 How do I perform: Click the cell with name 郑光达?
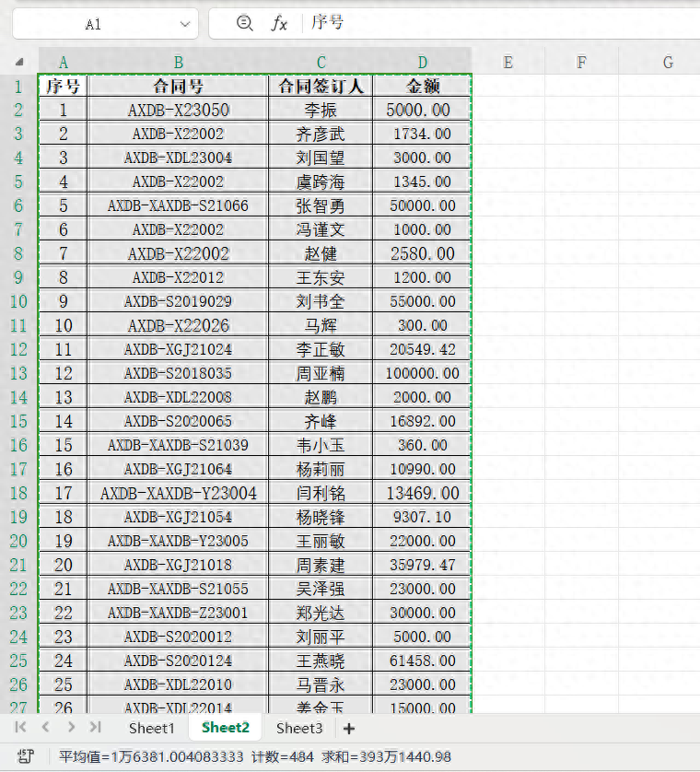321,613
